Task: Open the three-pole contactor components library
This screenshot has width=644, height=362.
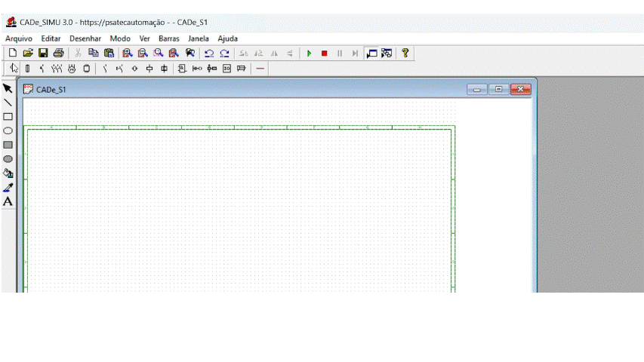Action: (x=57, y=69)
